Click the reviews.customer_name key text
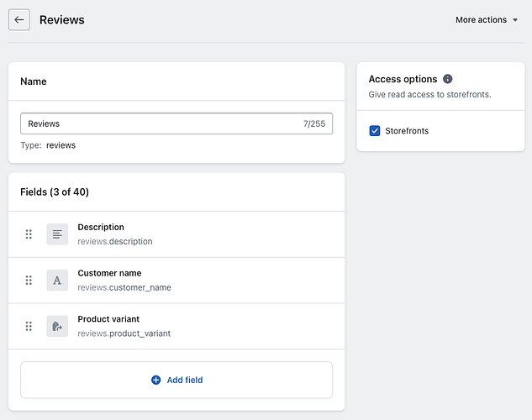This screenshot has width=532, height=420. 124,288
